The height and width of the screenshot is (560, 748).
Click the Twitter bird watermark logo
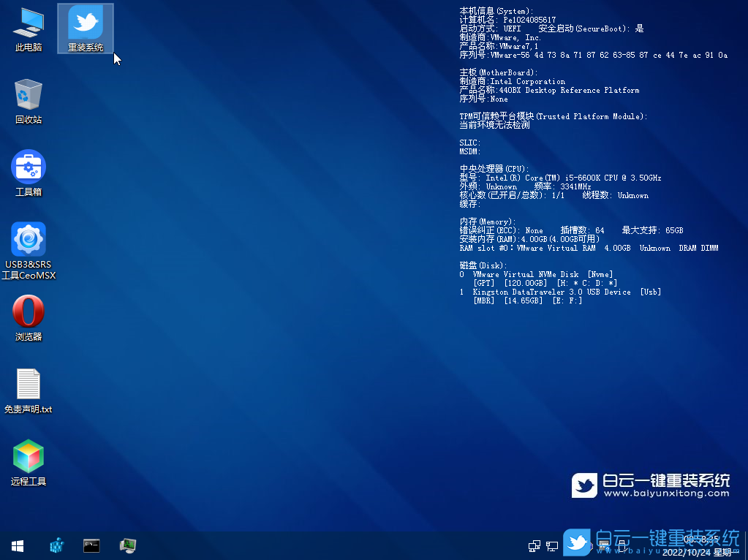point(584,484)
